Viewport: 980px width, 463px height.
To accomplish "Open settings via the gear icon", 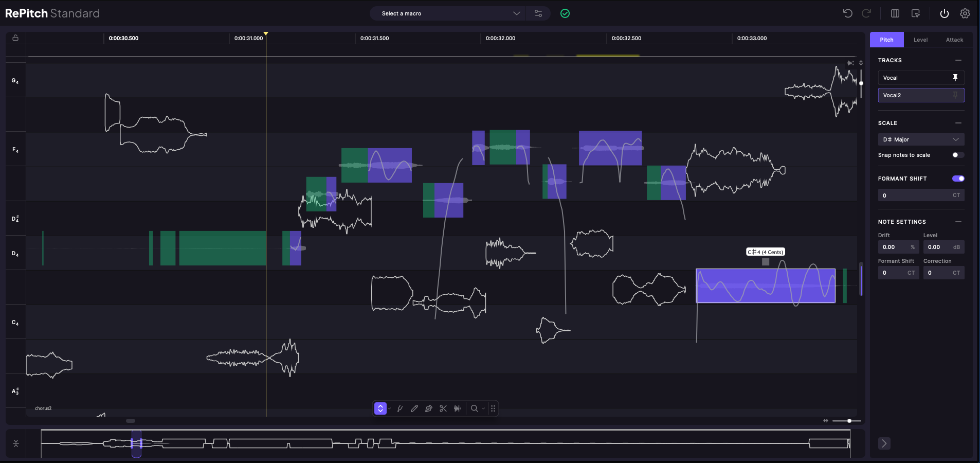I will [965, 13].
